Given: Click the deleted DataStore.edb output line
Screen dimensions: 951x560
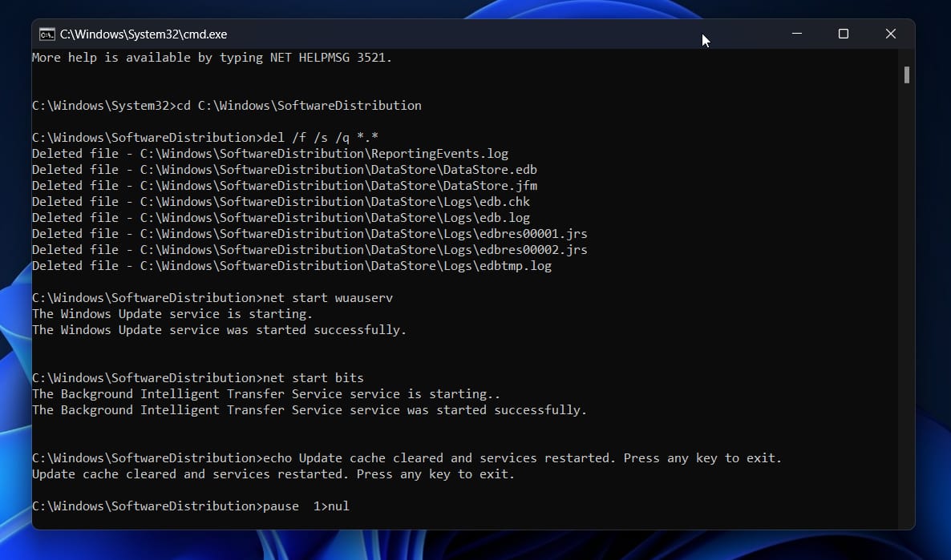Looking at the screenshot, I should [285, 170].
